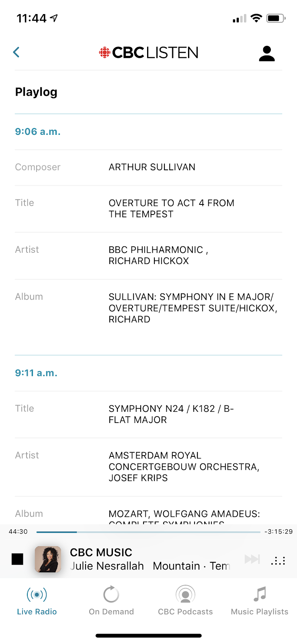Screen dimensions: 297x644
Task: Go back using the left chevron arrow
Action: [x=16, y=52]
